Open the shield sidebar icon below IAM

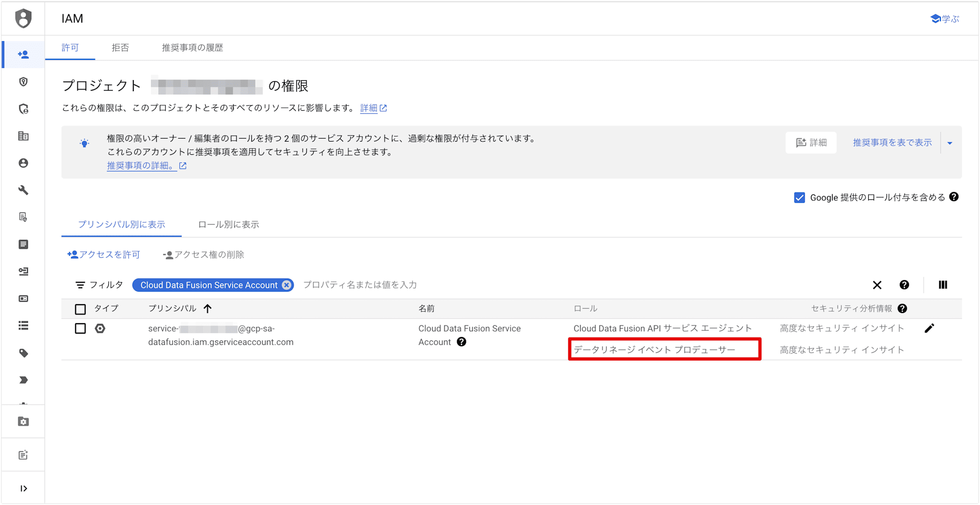[x=23, y=82]
